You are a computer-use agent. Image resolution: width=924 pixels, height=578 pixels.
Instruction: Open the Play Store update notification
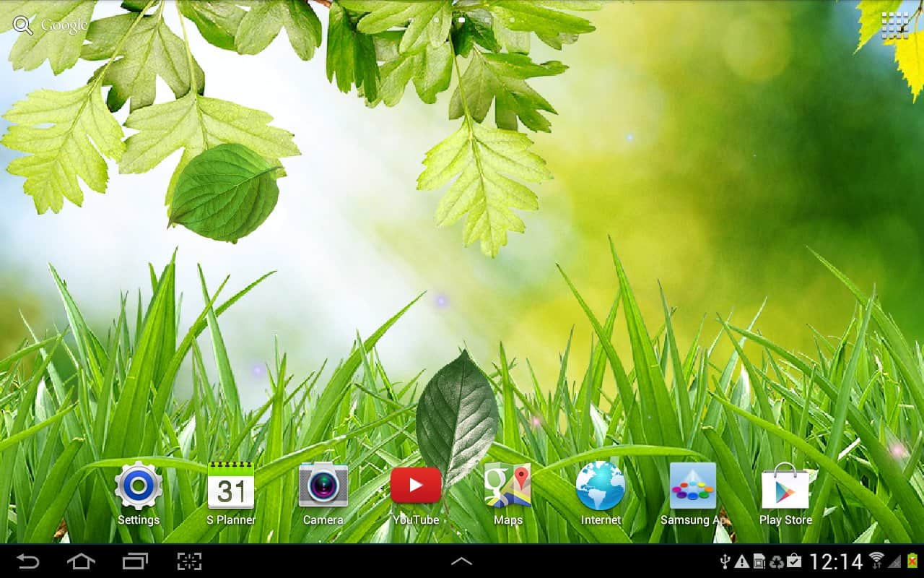point(794,561)
